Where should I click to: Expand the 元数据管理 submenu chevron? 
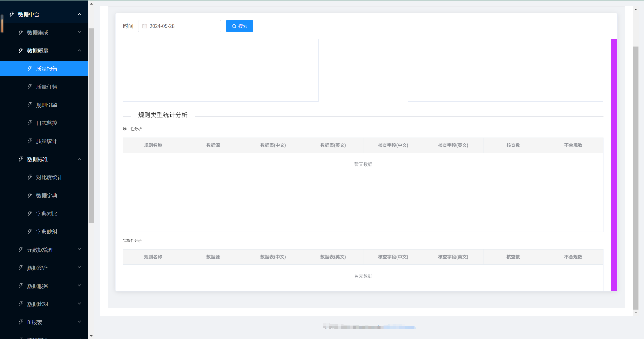(79, 249)
